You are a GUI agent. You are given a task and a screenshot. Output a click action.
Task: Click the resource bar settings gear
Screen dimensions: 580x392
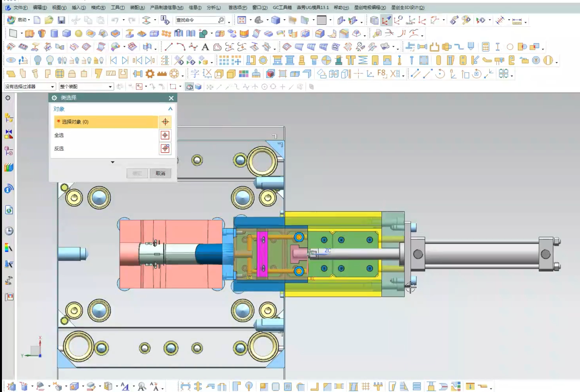[x=8, y=98]
